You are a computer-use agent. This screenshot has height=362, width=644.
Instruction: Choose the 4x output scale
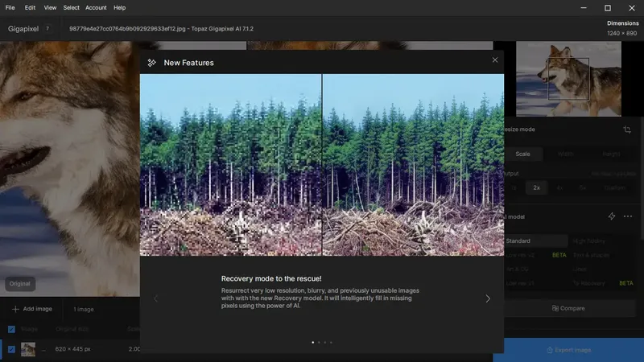[559, 187]
